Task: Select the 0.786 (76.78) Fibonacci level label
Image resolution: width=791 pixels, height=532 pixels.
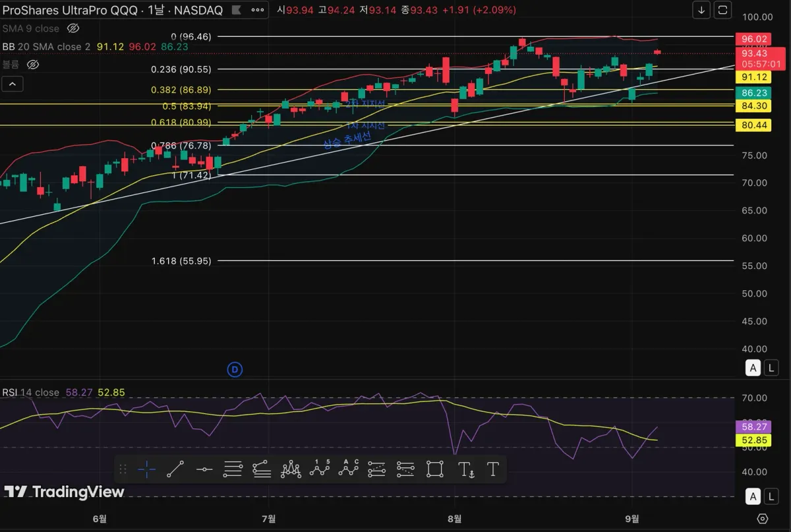Action: coord(181,146)
